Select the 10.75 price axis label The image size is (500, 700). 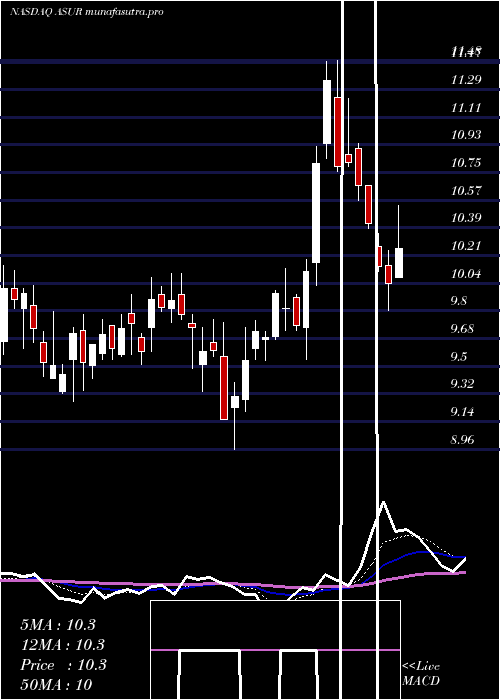click(x=466, y=163)
